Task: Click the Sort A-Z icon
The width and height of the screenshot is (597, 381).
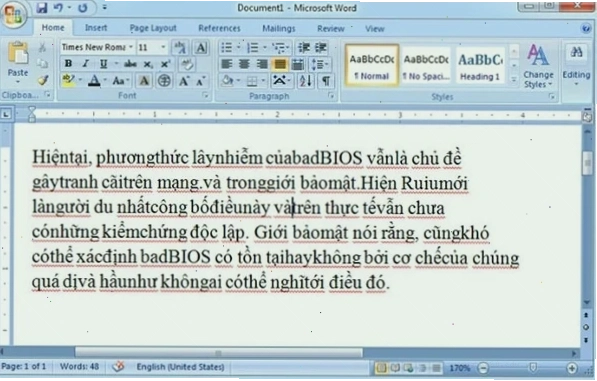Action: (306, 81)
